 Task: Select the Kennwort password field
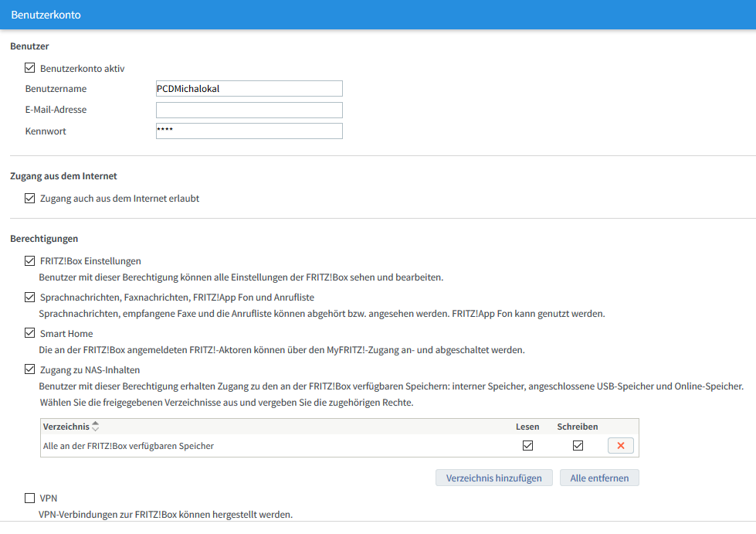[249, 131]
